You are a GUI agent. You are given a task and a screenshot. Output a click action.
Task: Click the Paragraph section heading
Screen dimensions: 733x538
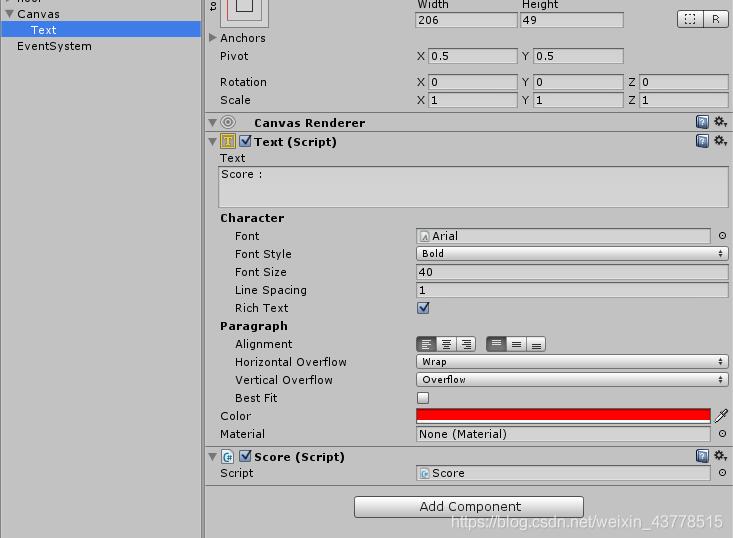pos(253,326)
